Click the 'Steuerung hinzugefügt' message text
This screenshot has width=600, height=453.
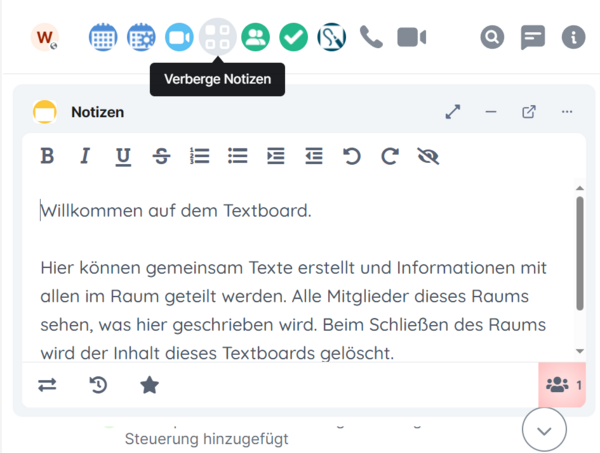(x=207, y=439)
